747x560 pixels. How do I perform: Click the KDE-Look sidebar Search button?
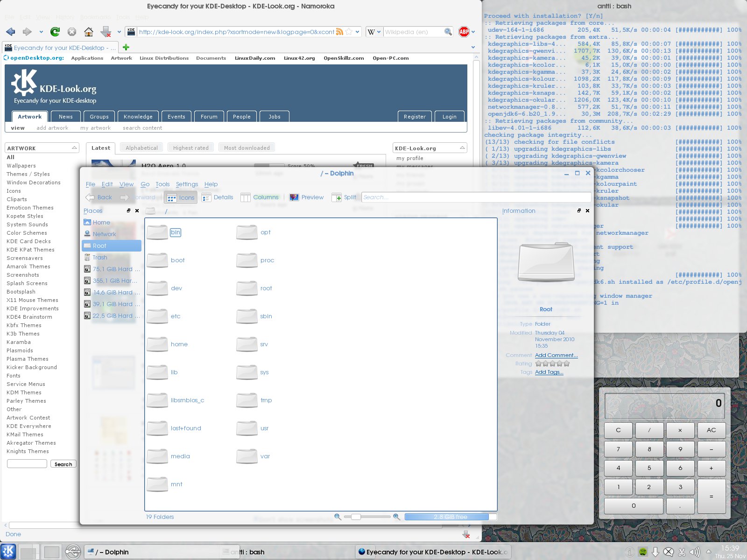[x=63, y=464]
